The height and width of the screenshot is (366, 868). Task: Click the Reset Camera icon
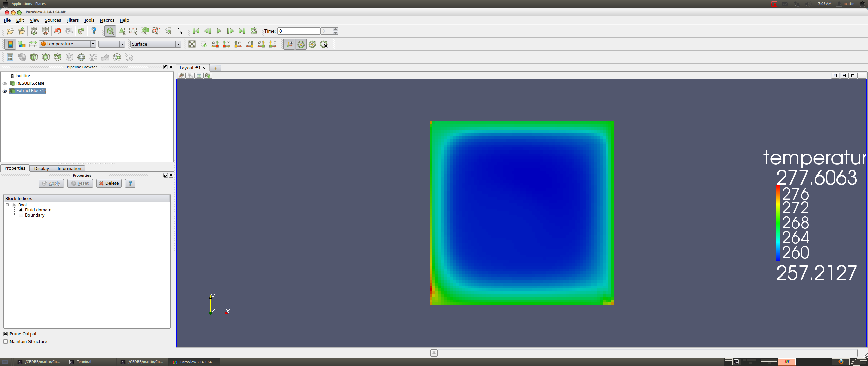click(x=192, y=44)
